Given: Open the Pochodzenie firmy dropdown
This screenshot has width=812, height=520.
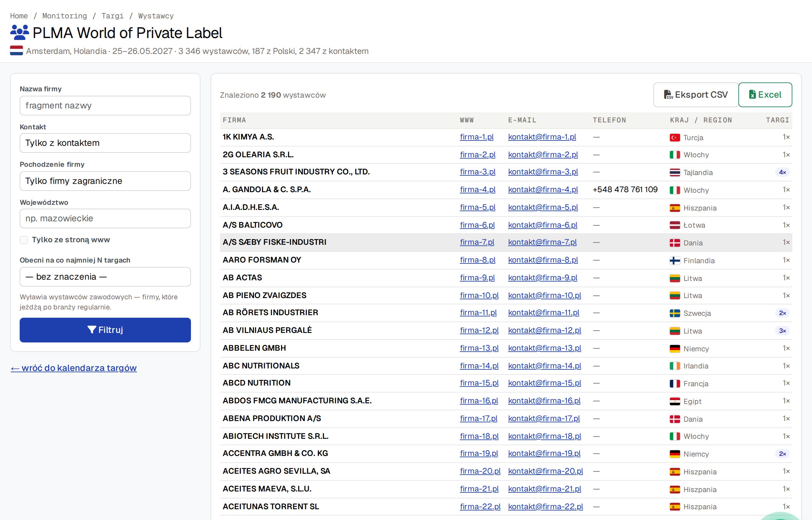Looking at the screenshot, I should 105,181.
